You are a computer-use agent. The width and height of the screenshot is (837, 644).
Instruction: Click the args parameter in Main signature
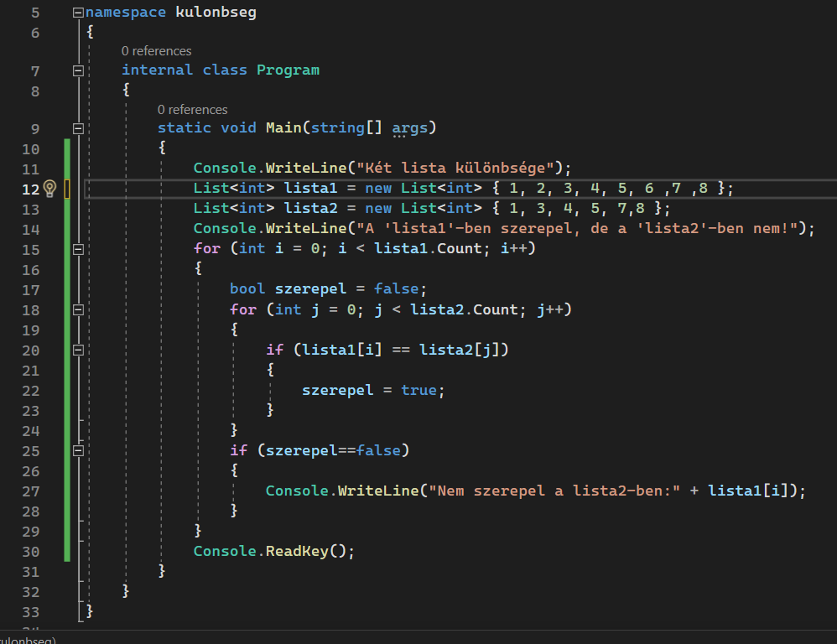pyautogui.click(x=409, y=128)
